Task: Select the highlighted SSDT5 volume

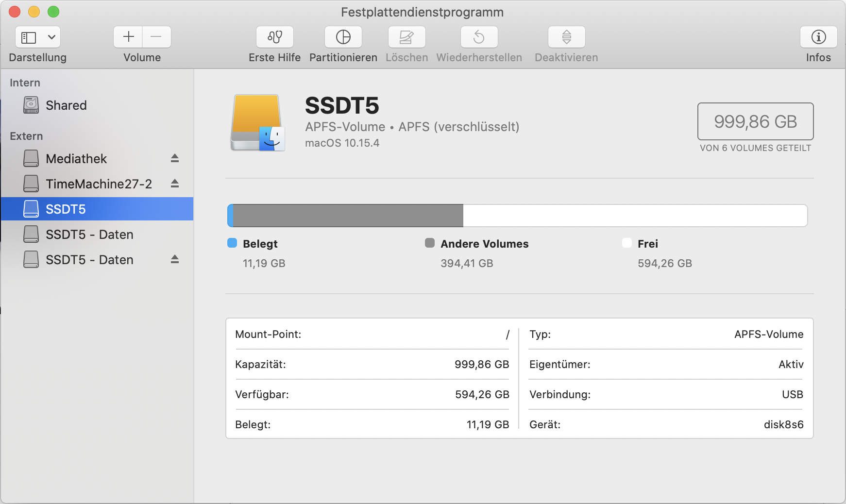Action: click(x=66, y=209)
